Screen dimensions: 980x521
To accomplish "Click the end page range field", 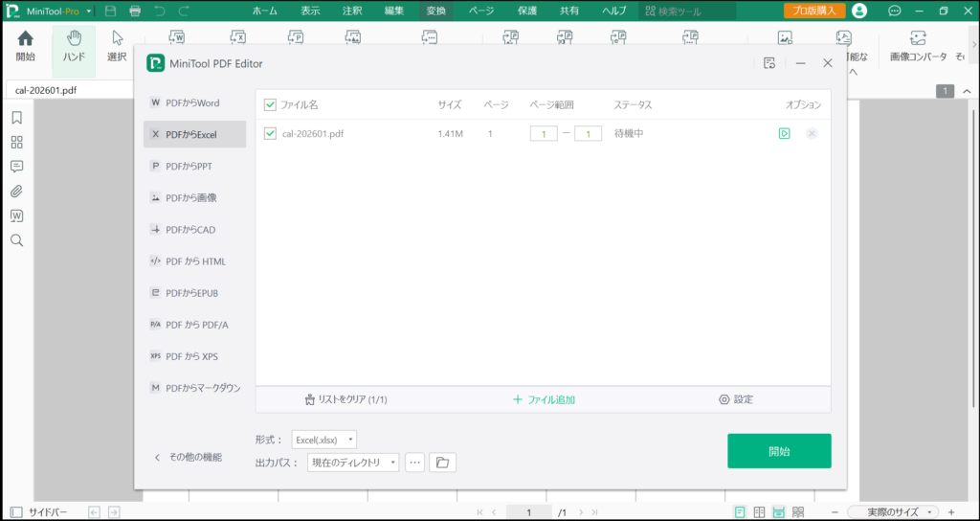I will point(589,133).
